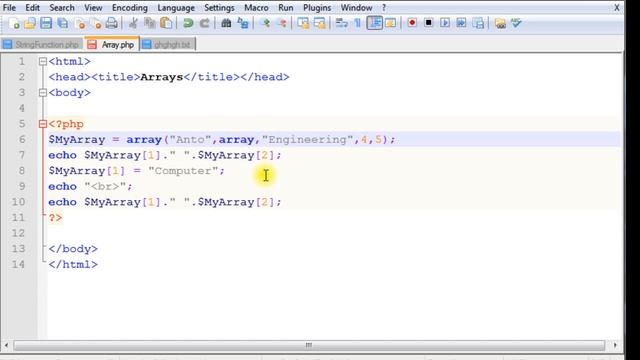Click the "Computer" string on line 8
Viewport: 640px width, 360px height.
click(183, 171)
